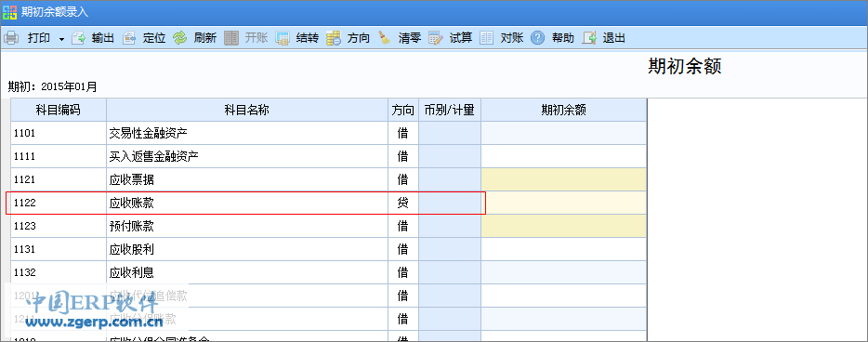Click the Locate (定位) icon

click(x=129, y=38)
